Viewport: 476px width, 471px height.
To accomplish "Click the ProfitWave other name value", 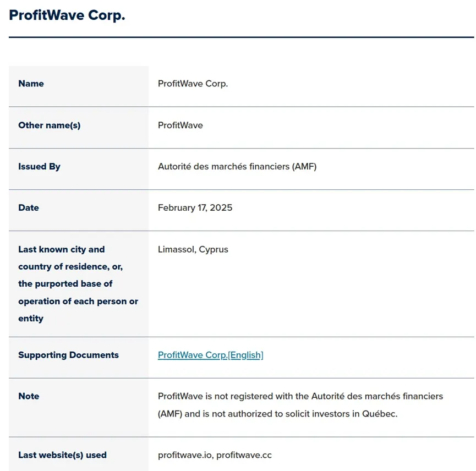I will [x=180, y=125].
